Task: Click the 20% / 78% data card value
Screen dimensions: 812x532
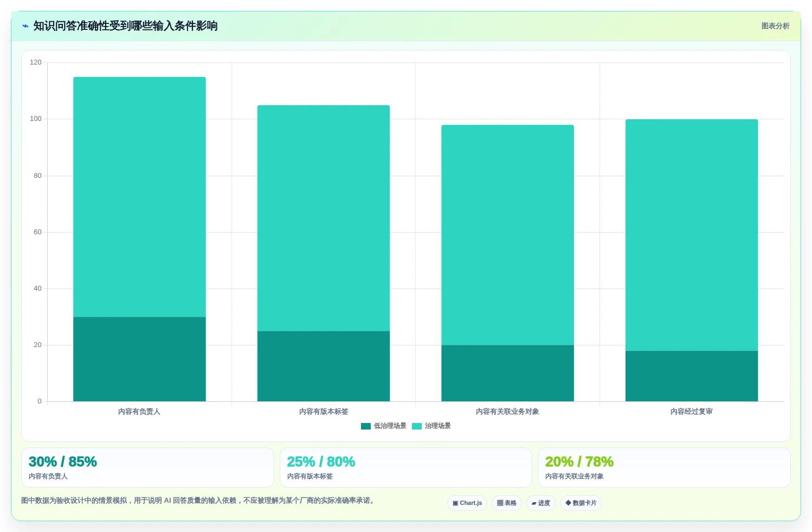Action: (579, 462)
